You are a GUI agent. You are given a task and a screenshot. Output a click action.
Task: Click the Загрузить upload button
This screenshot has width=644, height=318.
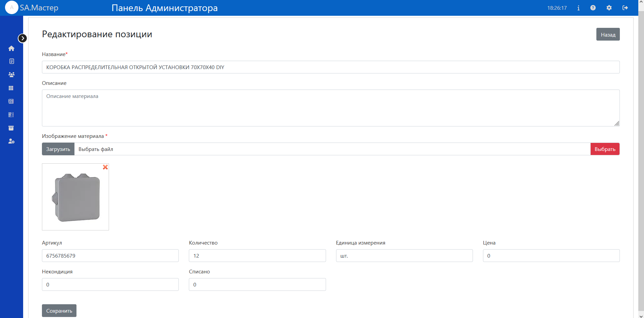tap(58, 149)
